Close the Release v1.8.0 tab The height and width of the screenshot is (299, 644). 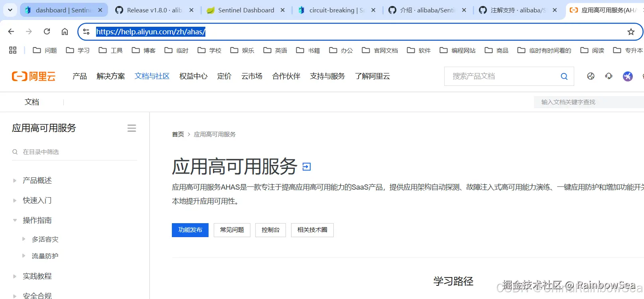191,10
